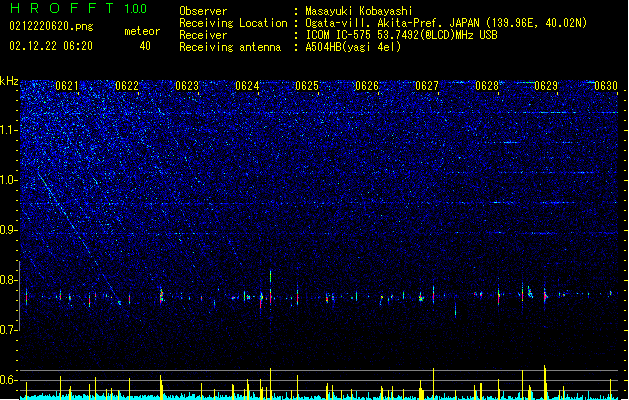Select location text Ogata-vill. Akita-Pref. JAPAN
This screenshot has height=400, width=629.
pos(392,23)
